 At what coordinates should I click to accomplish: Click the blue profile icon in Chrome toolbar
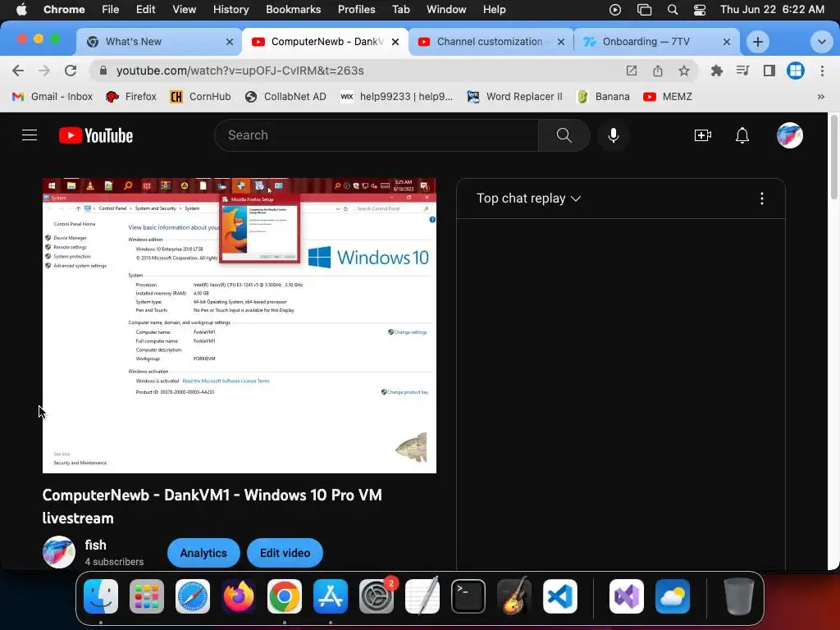[796, 71]
